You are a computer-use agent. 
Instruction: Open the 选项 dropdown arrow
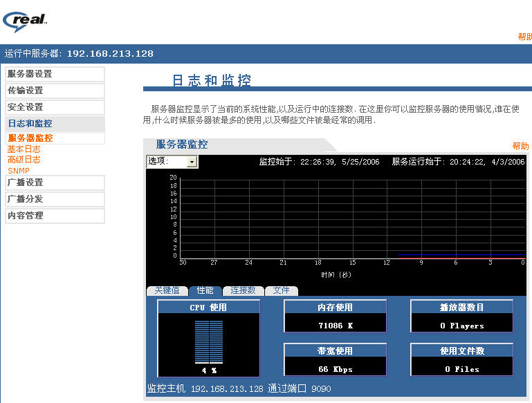point(192,162)
